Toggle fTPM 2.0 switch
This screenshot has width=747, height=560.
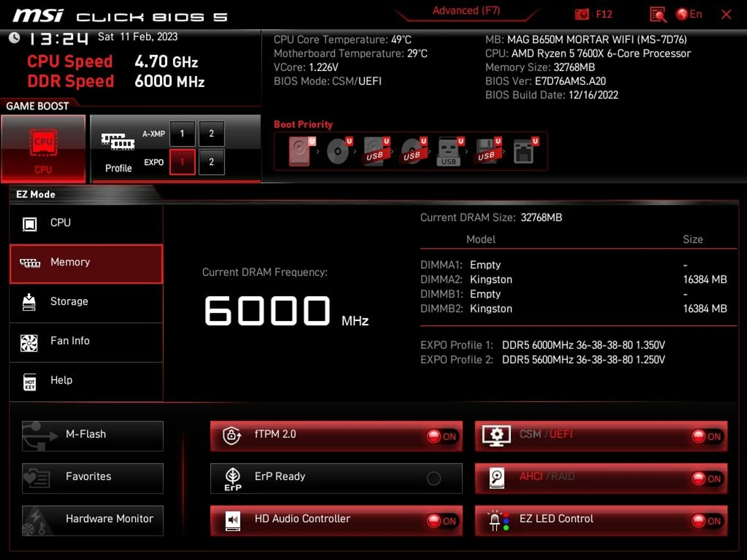point(442,436)
